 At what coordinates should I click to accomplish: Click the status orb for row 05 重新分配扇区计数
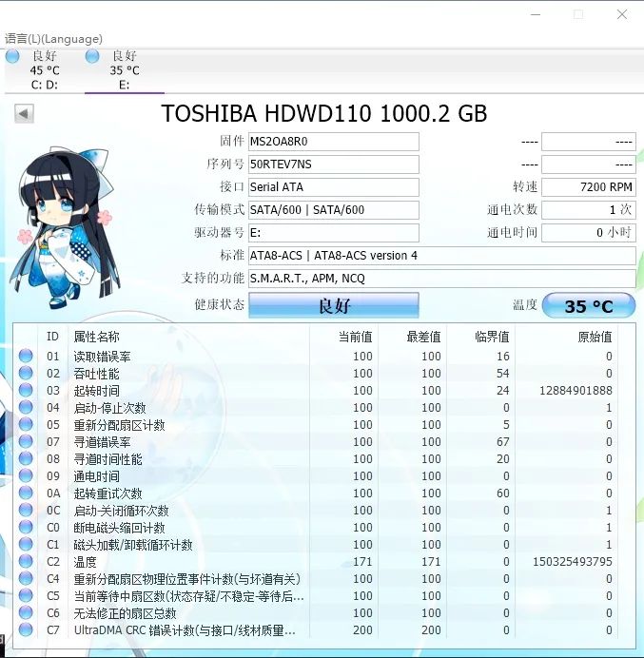point(26,425)
